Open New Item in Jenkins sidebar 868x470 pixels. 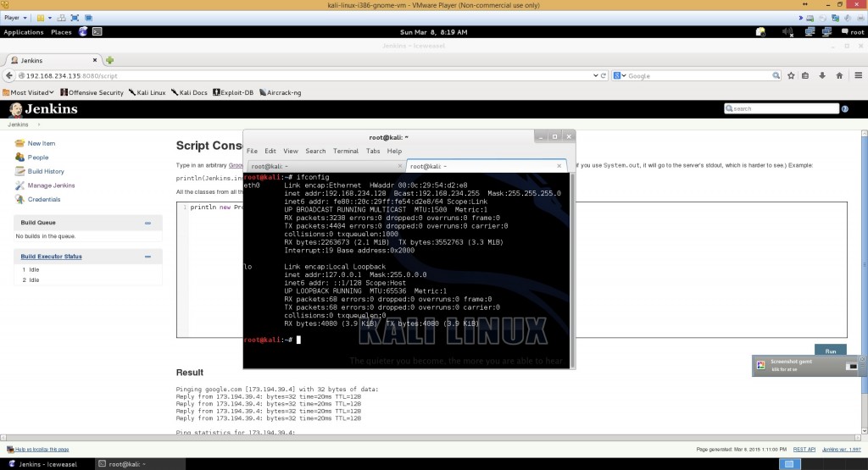41,143
